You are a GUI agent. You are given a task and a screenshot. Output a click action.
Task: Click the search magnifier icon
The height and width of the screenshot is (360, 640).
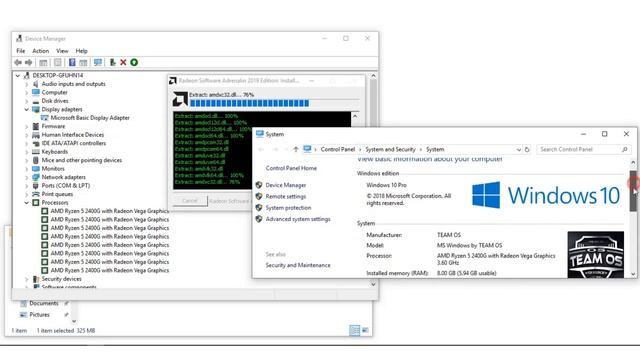[624, 149]
